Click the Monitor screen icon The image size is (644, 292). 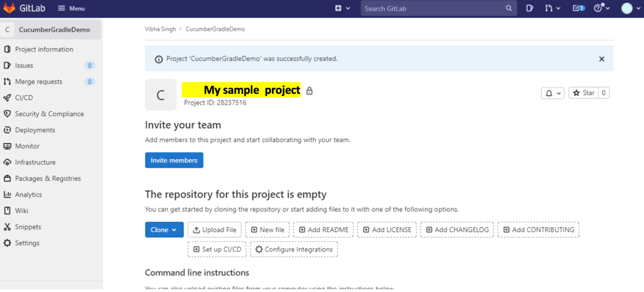pyautogui.click(x=7, y=146)
